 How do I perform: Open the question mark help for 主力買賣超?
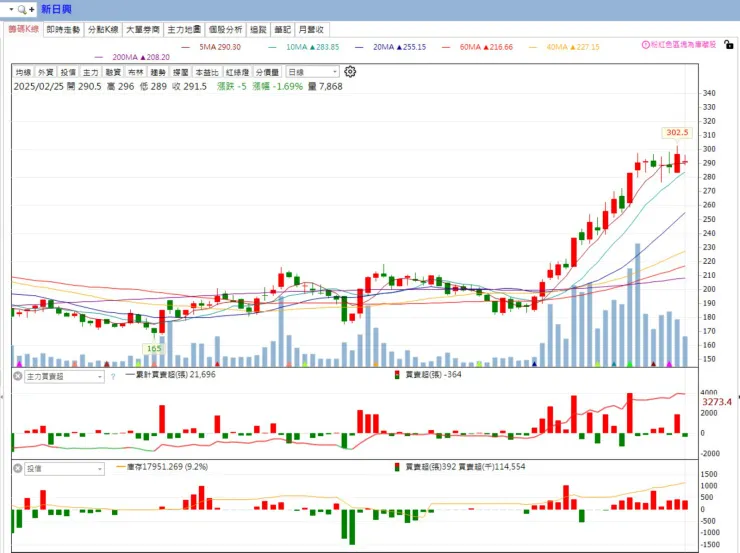(x=113, y=377)
